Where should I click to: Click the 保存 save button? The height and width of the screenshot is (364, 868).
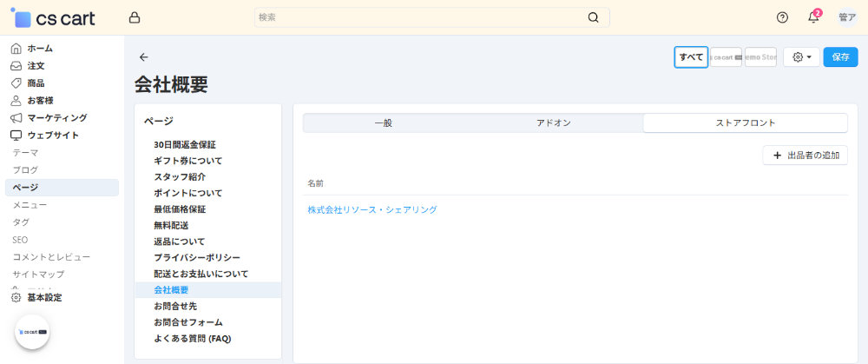click(840, 57)
